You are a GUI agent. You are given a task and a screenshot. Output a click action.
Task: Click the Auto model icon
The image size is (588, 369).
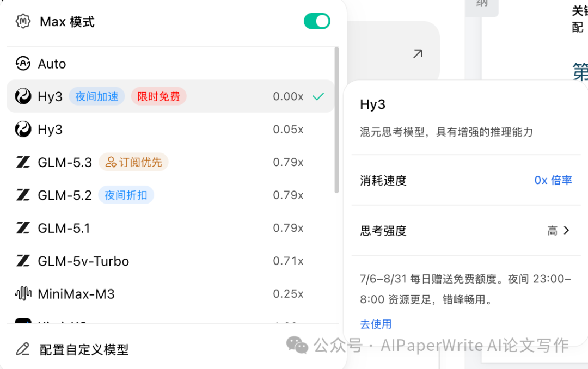pos(23,63)
